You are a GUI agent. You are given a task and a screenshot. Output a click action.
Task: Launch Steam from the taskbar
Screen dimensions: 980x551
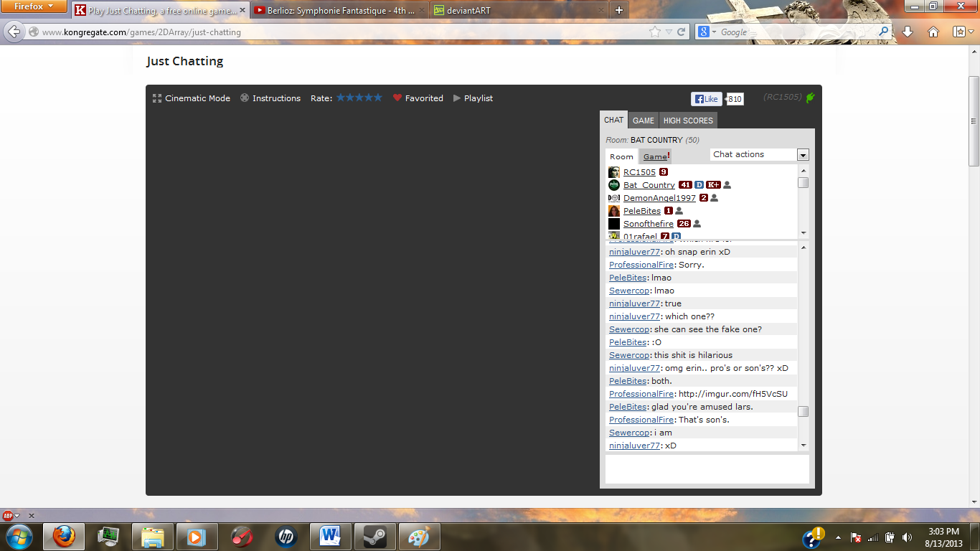374,537
